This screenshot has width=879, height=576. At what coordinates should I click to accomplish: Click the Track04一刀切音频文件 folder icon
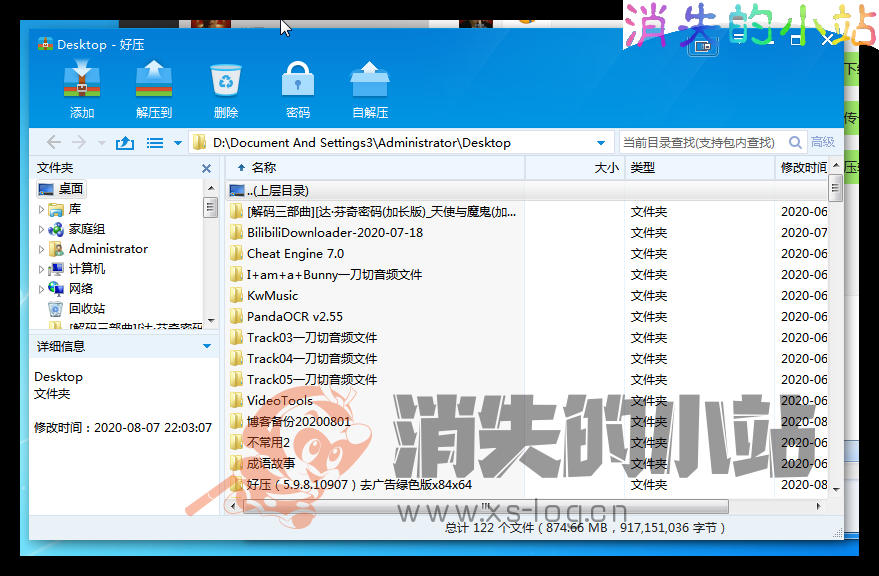[x=236, y=358]
